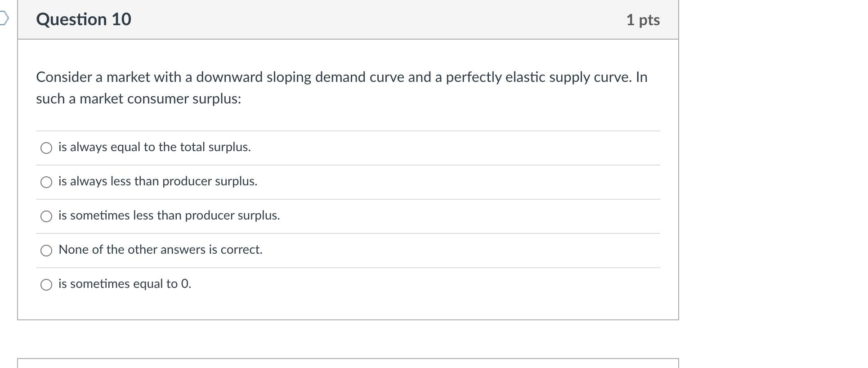Mark radio circle for "None of the other answers"
The height and width of the screenshot is (368, 868).
click(x=46, y=251)
